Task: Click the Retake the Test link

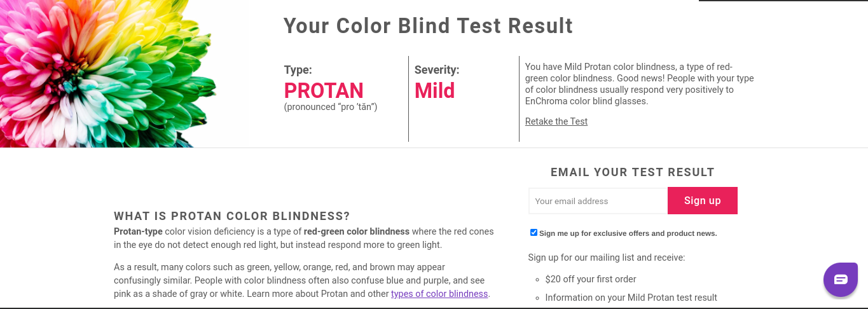Action: pos(556,121)
